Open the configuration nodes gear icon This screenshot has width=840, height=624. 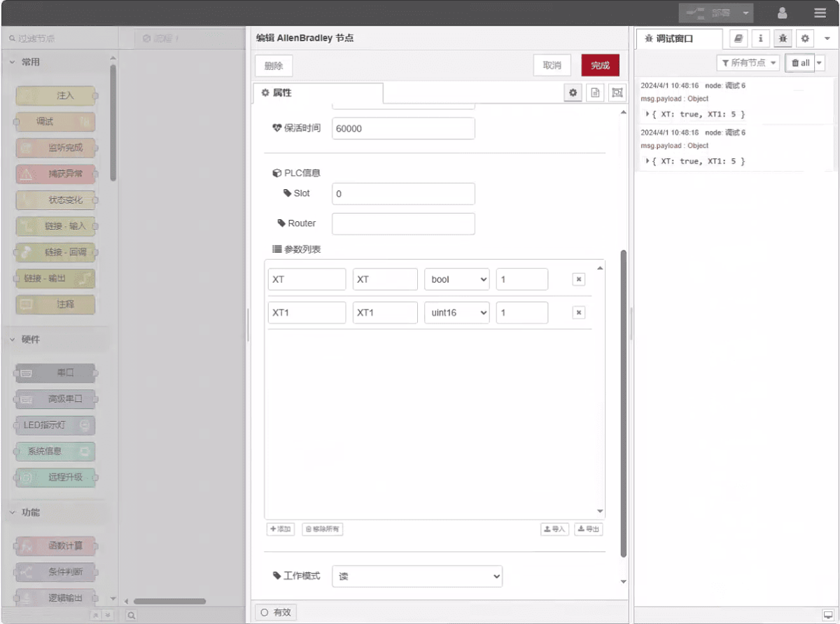point(806,39)
